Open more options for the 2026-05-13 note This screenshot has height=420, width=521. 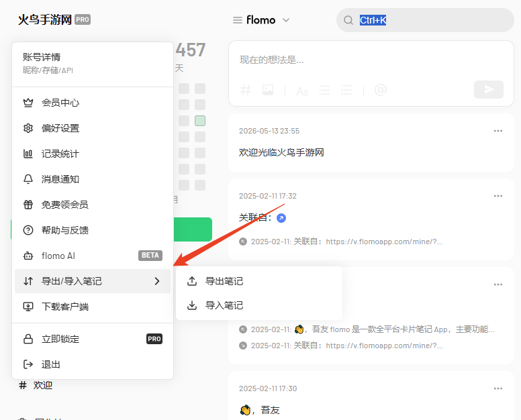(x=498, y=131)
